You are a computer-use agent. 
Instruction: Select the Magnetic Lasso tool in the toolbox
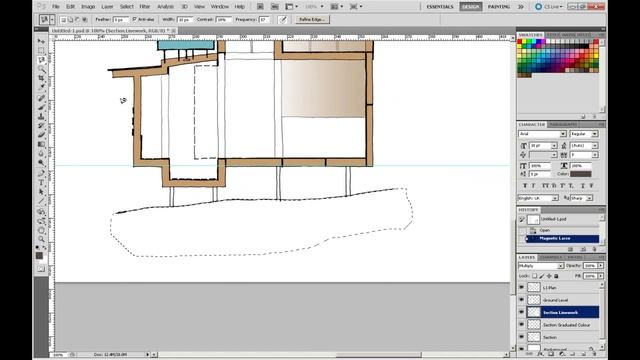41,60
